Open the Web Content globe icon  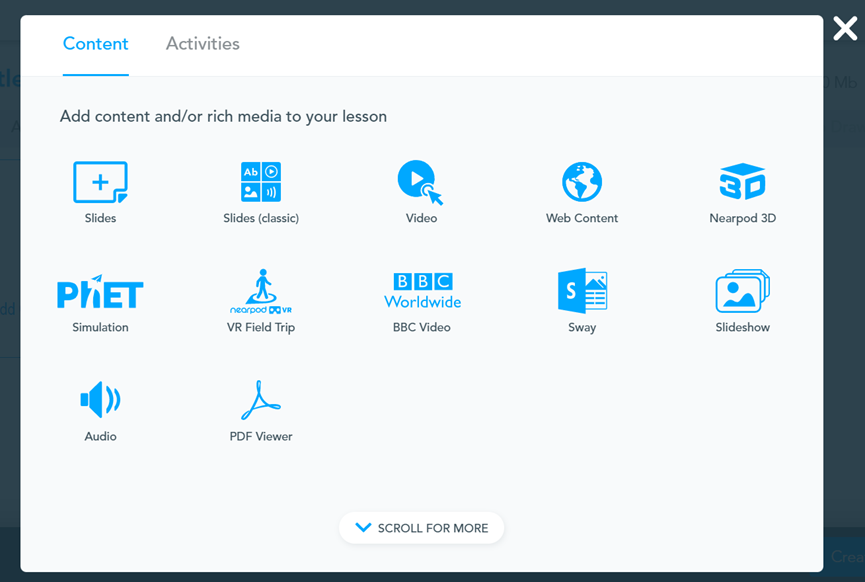[582, 182]
